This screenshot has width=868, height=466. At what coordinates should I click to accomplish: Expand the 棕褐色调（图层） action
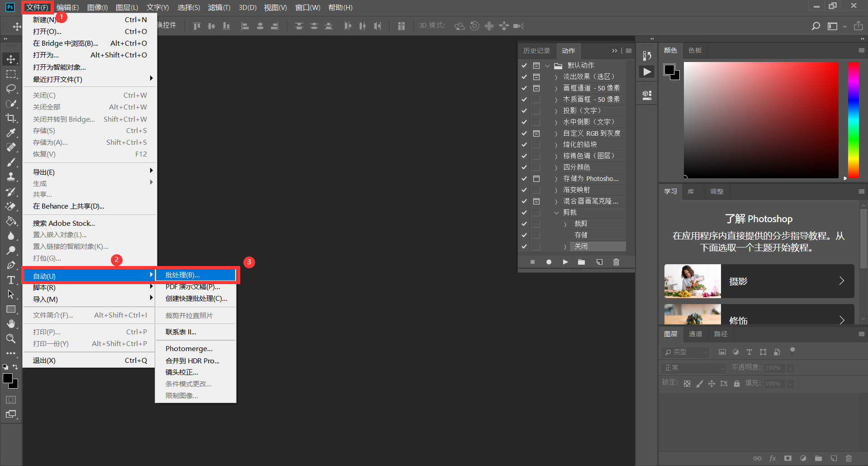click(x=556, y=156)
